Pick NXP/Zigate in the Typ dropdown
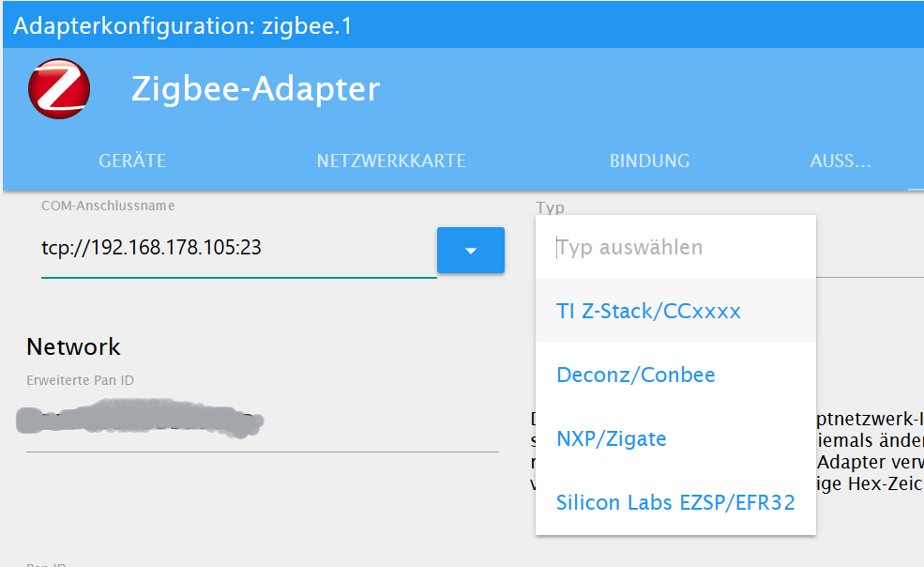 pyautogui.click(x=611, y=439)
